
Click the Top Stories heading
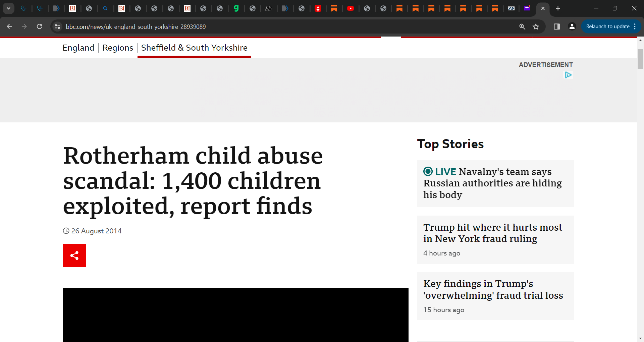pos(450,144)
